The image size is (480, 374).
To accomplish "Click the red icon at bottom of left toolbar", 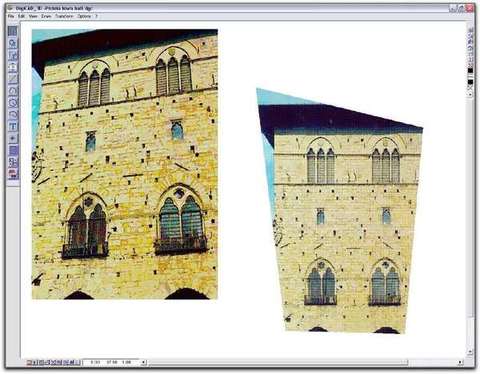I will pos(13,174).
